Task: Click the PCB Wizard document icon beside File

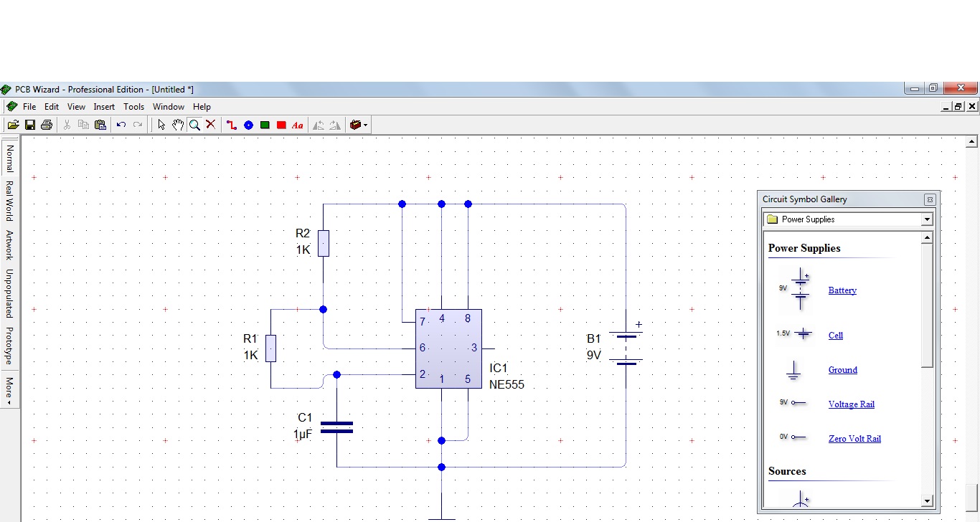Action: coord(11,106)
